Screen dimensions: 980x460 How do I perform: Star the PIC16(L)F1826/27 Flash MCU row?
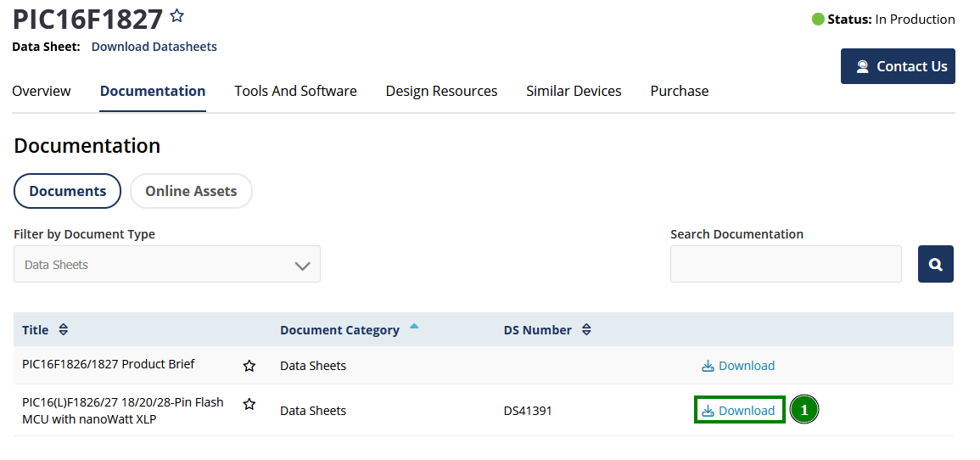coord(249,404)
